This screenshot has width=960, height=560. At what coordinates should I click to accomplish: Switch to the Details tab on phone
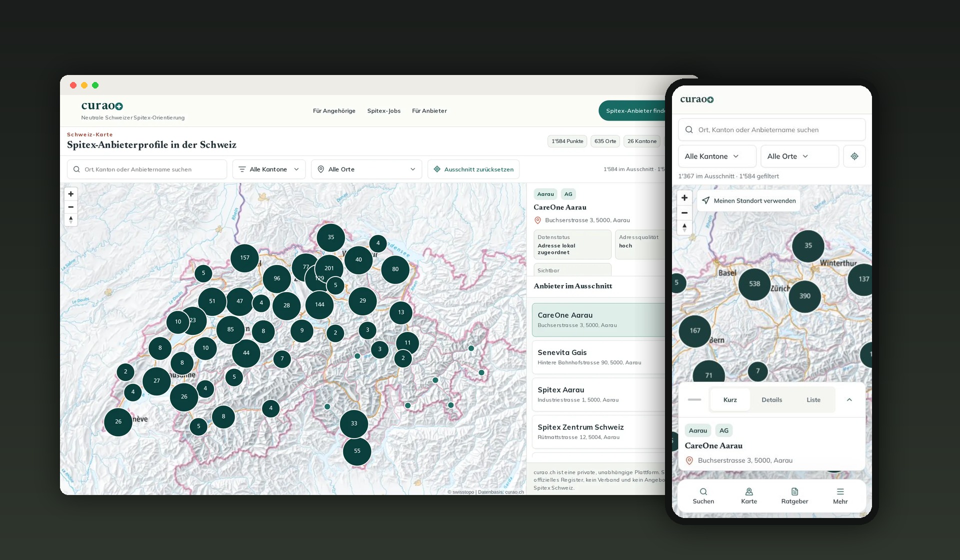[x=772, y=400]
